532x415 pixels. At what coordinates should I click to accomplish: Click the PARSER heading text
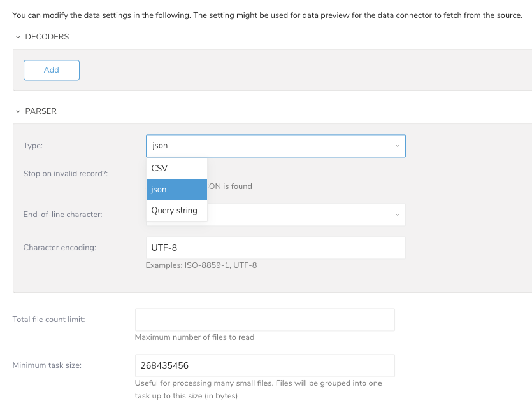tap(41, 111)
